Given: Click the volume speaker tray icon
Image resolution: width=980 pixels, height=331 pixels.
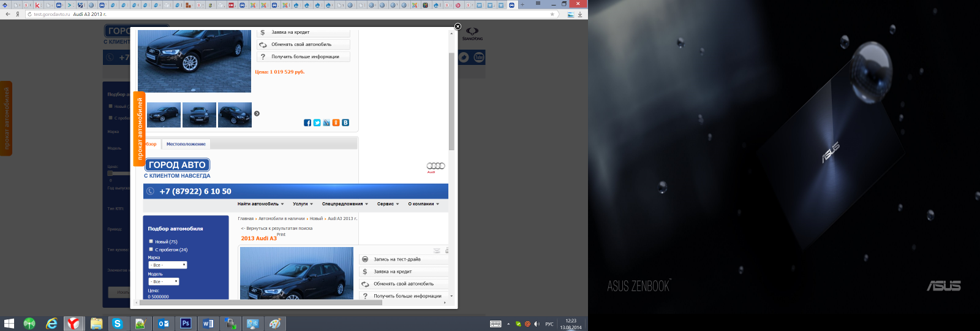Looking at the screenshot, I should click(x=537, y=324).
